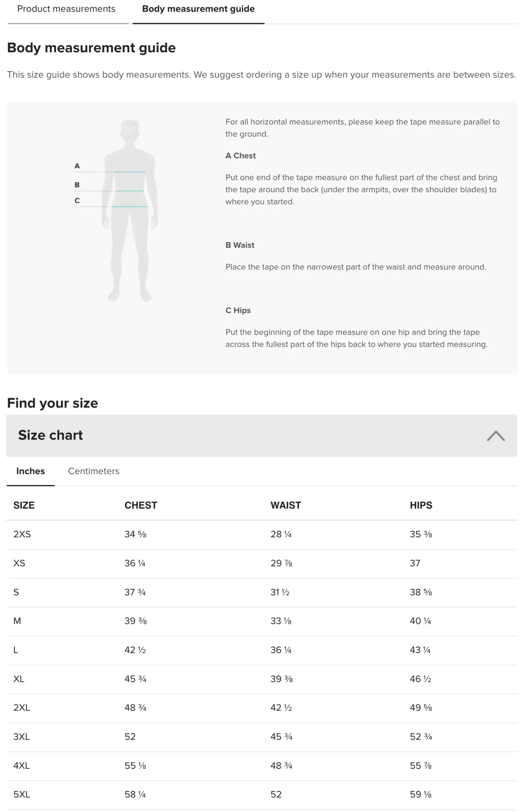
Task: Click the SIZE column header
Action: (x=24, y=505)
